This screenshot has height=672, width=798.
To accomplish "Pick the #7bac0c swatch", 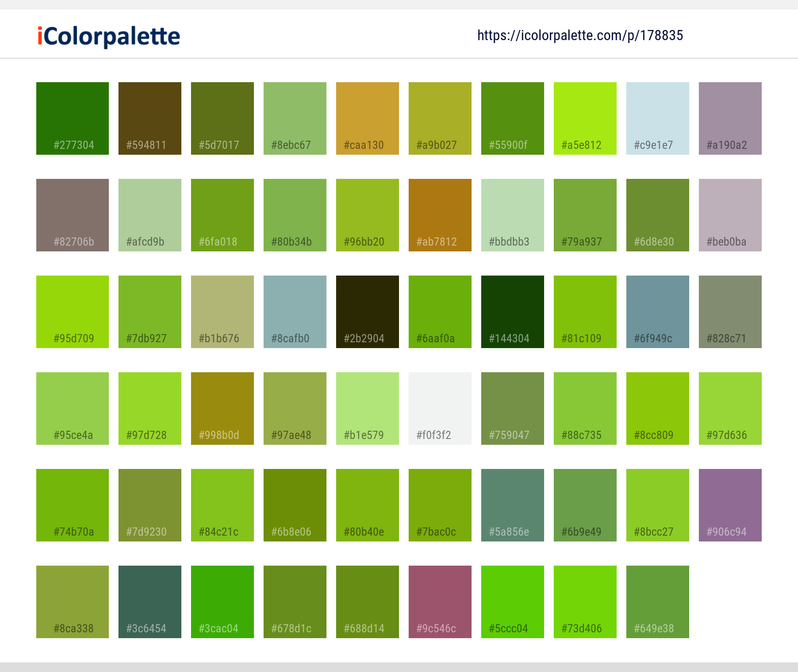I will [x=440, y=505].
